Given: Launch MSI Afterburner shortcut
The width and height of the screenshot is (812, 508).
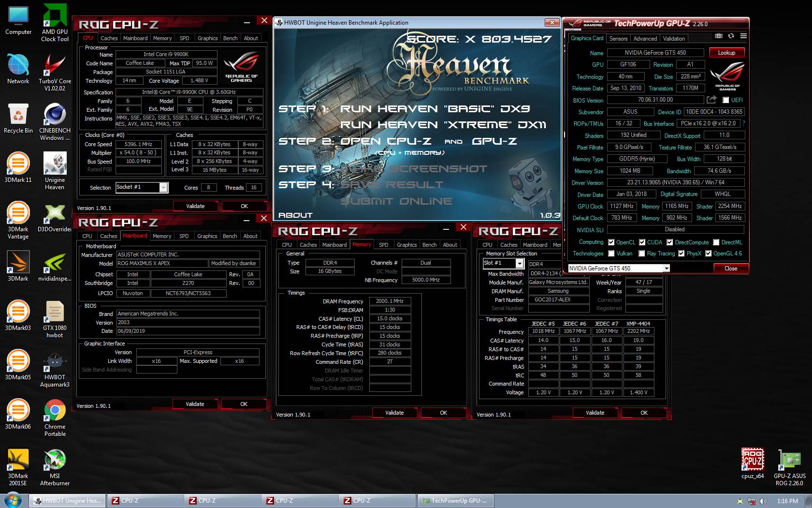Looking at the screenshot, I should [x=55, y=467].
